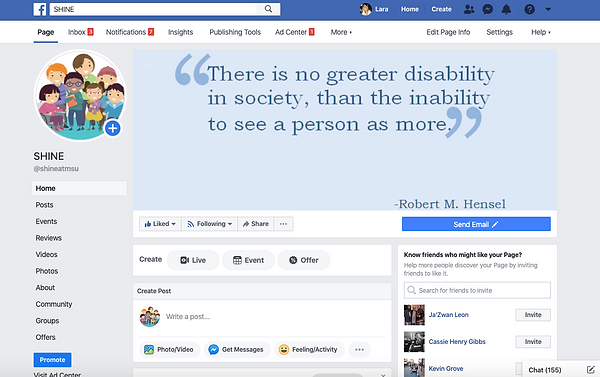Click Edit Page Info
This screenshot has width=600, height=377.
(448, 32)
